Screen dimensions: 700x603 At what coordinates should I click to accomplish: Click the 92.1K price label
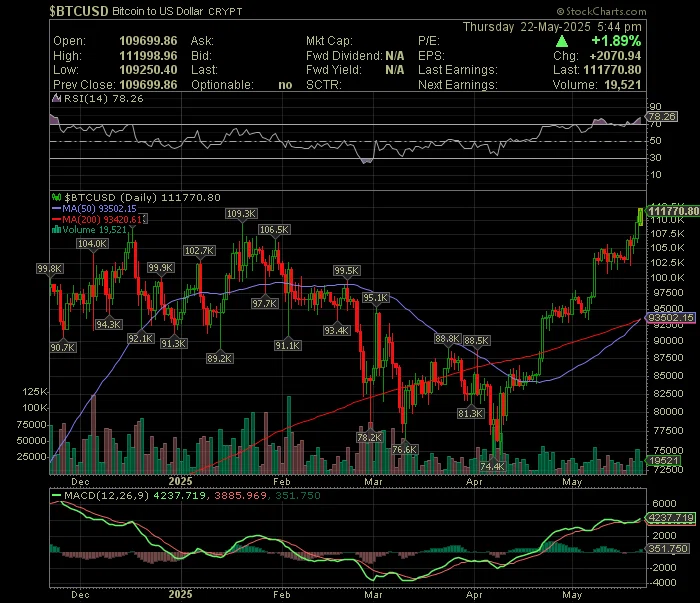pyautogui.click(x=141, y=339)
